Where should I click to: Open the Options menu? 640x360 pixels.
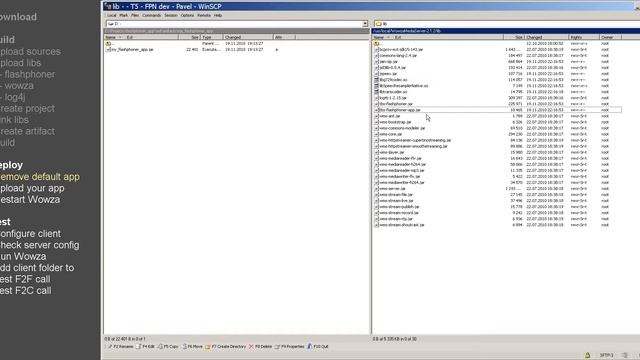[x=187, y=16]
